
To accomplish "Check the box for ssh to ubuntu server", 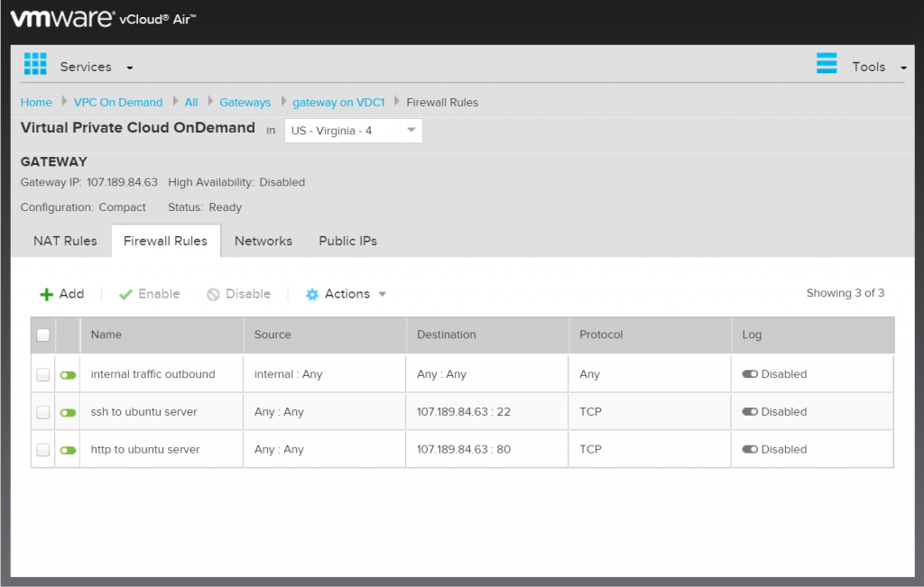I will (x=43, y=412).
